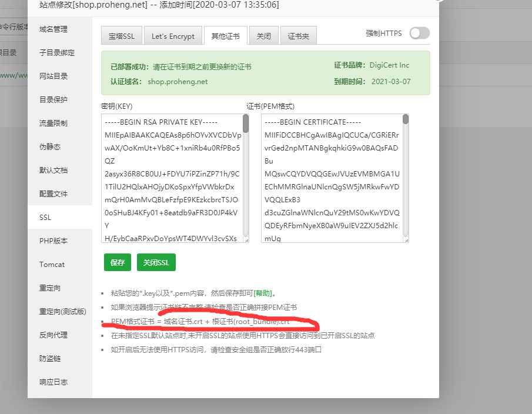Open 域名管理 in the sidebar
Image resolution: width=532 pixels, height=414 pixels.
53,29
